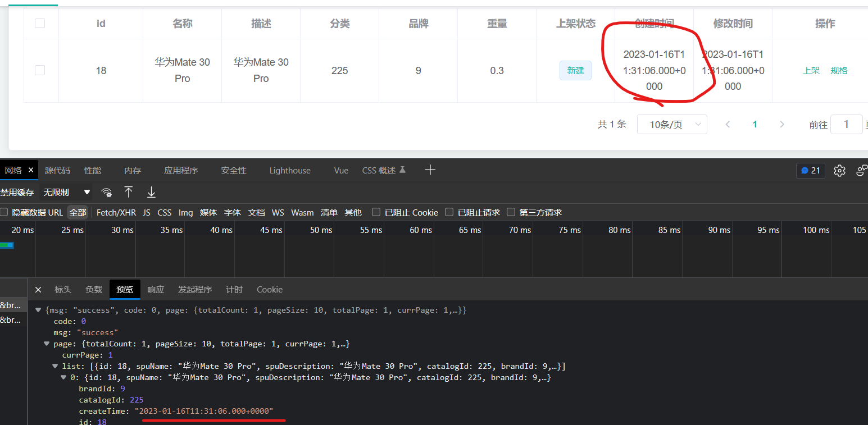Switch to the 安全性 tab

point(234,171)
